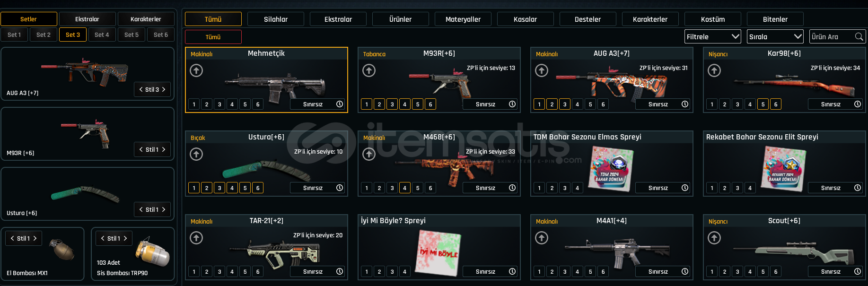Click the clock icon on AUG A3[+7] card
The width and height of the screenshot is (868, 286).
[685, 104]
